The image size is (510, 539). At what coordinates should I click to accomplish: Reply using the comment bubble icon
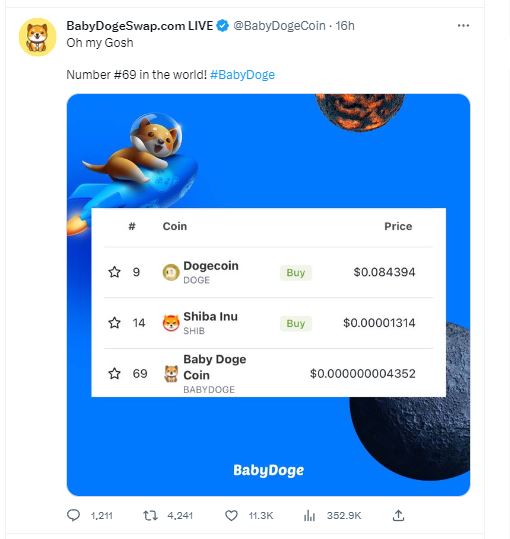pyautogui.click(x=73, y=515)
